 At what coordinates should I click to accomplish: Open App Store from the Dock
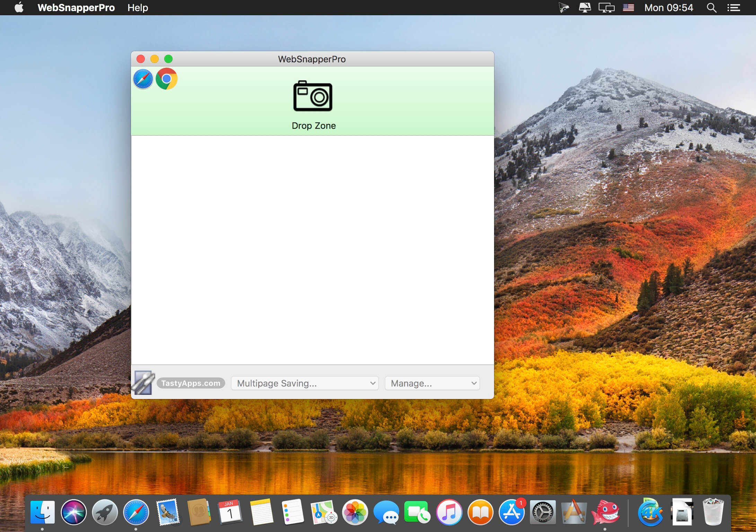point(511,512)
